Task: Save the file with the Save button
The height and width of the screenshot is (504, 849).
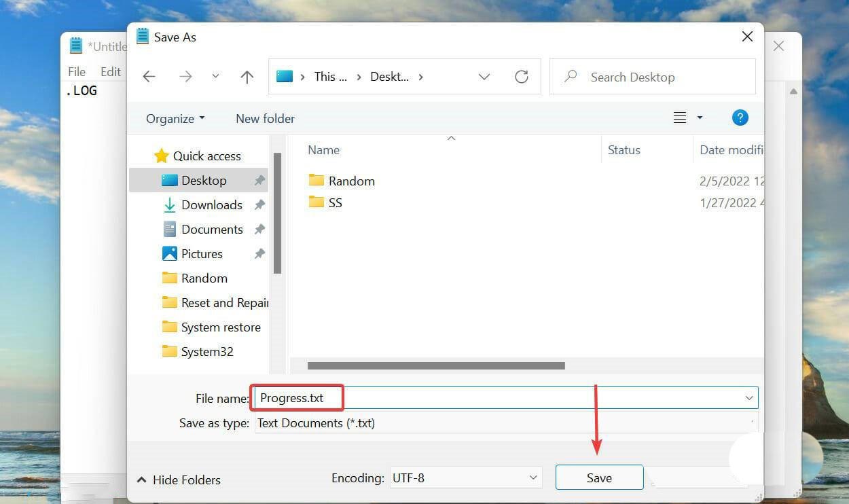Action: [x=598, y=477]
